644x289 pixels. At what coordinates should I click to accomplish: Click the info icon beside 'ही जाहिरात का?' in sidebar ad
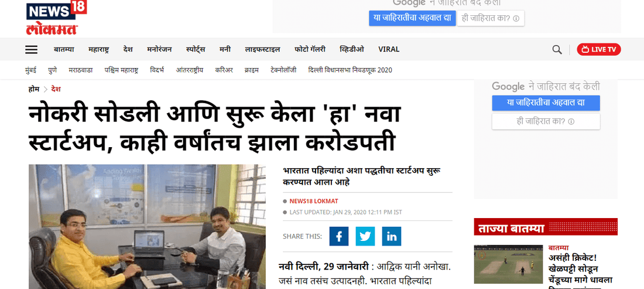tap(571, 122)
